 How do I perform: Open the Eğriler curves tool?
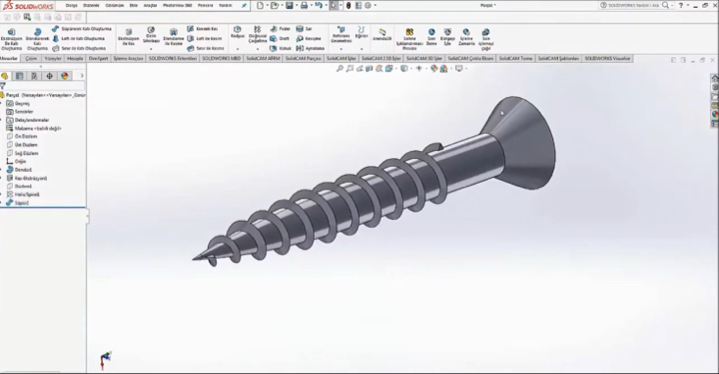[x=361, y=32]
